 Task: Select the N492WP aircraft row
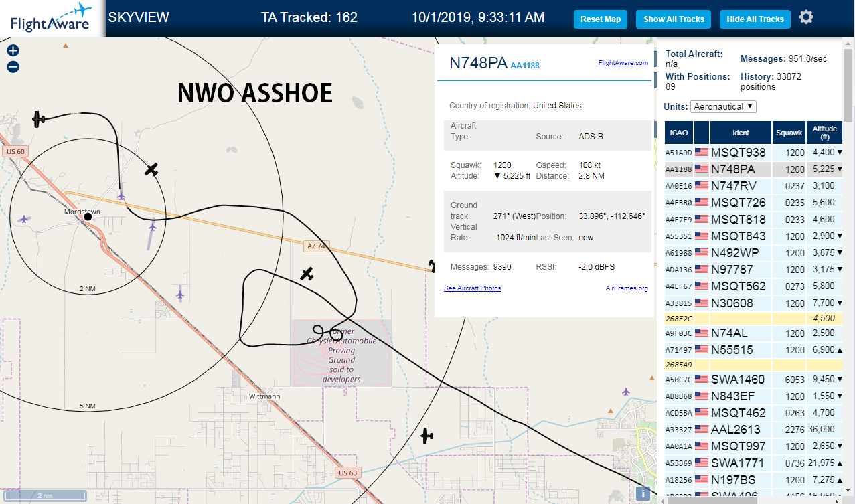754,253
